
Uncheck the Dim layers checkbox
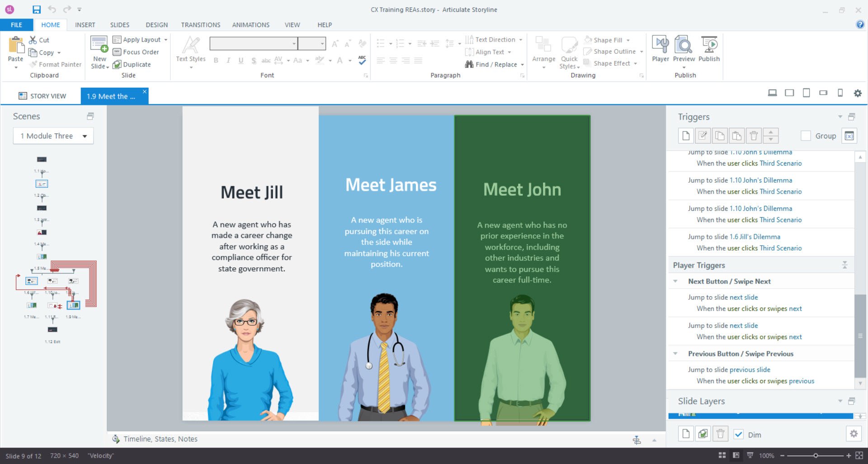738,435
